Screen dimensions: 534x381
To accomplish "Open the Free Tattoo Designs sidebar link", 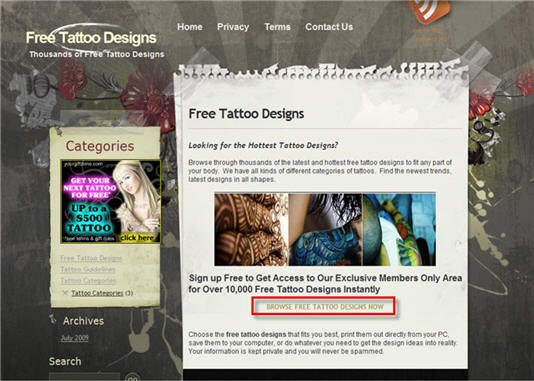I will 91,258.
